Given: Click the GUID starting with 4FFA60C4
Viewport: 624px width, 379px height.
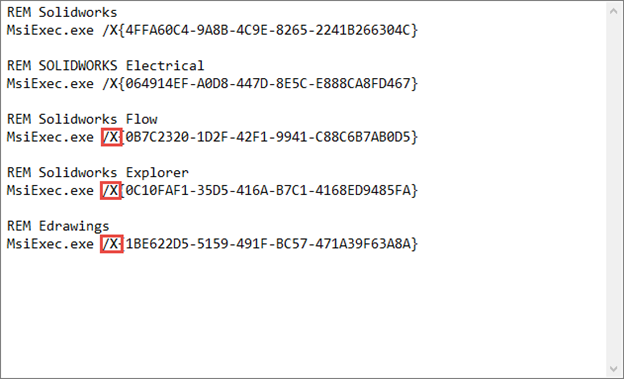Looking at the screenshot, I should (268, 30).
